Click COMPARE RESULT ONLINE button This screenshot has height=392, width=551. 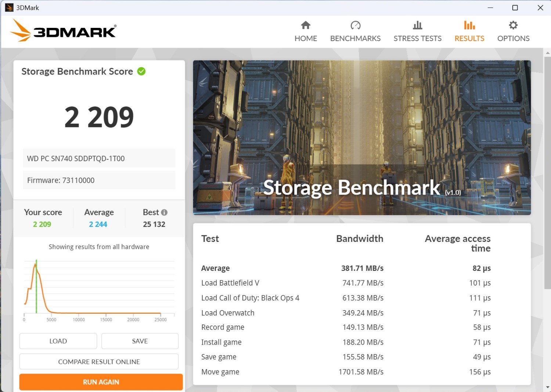pos(99,362)
